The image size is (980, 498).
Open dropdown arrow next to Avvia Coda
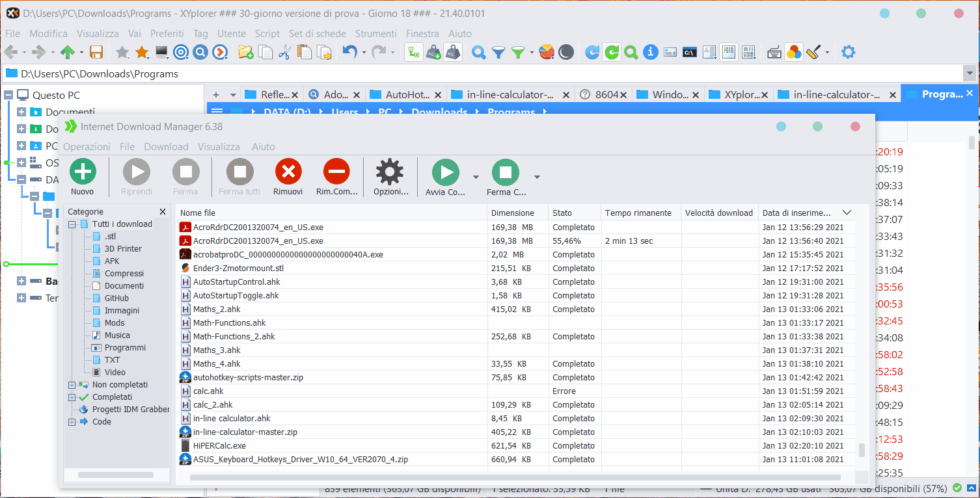[x=476, y=176]
